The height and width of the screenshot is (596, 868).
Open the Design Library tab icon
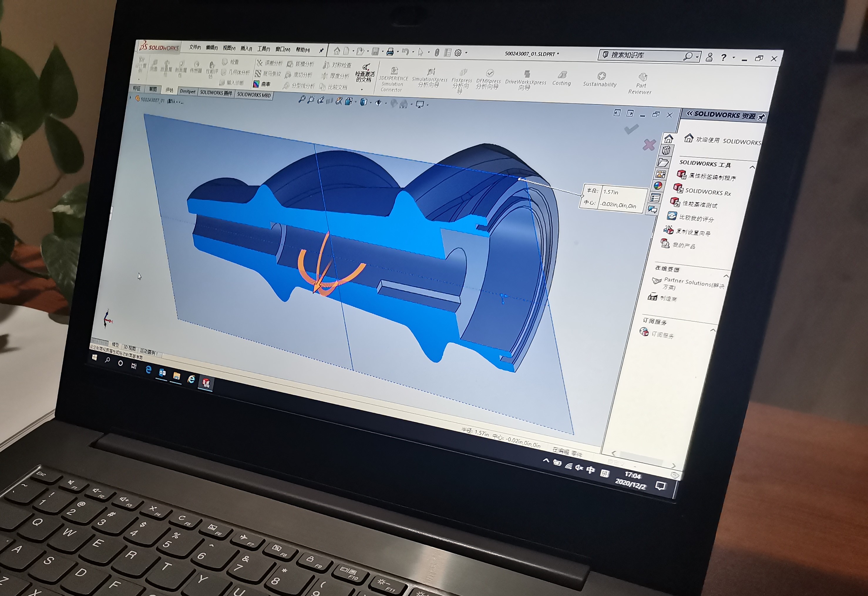(666, 151)
